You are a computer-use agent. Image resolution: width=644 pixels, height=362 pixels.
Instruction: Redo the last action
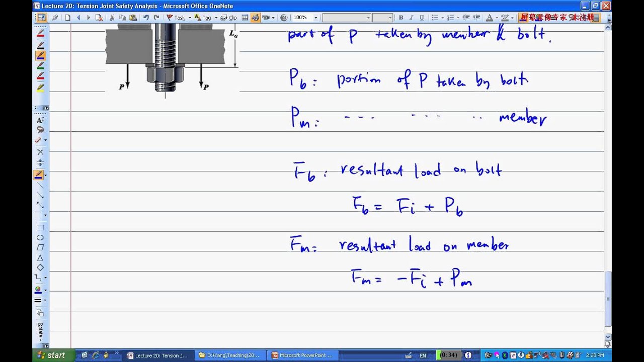pyautogui.click(x=156, y=18)
